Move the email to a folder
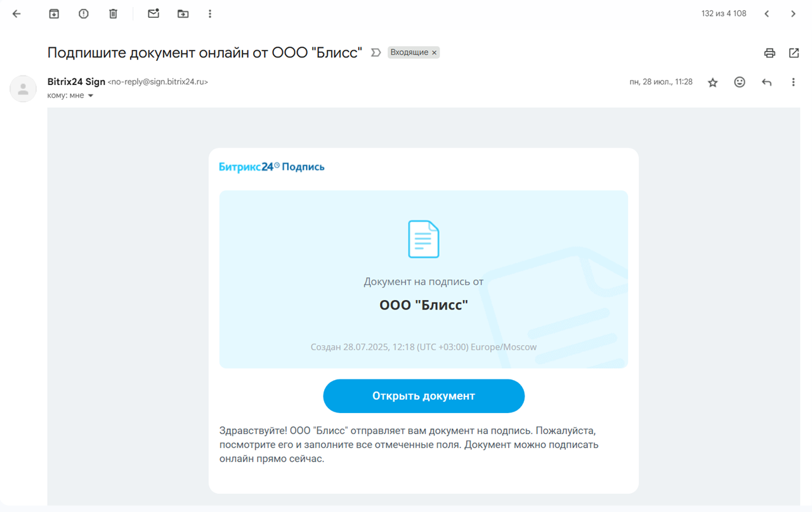 [183, 14]
